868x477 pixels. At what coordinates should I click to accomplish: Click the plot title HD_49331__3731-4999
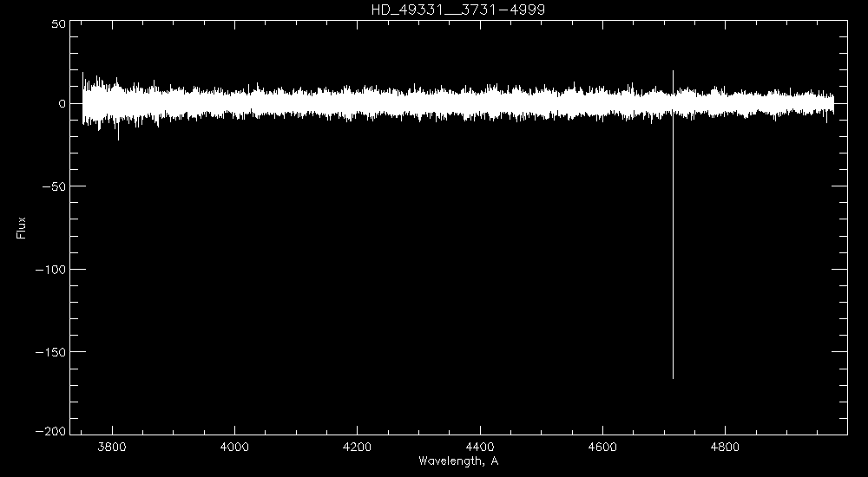click(x=458, y=10)
